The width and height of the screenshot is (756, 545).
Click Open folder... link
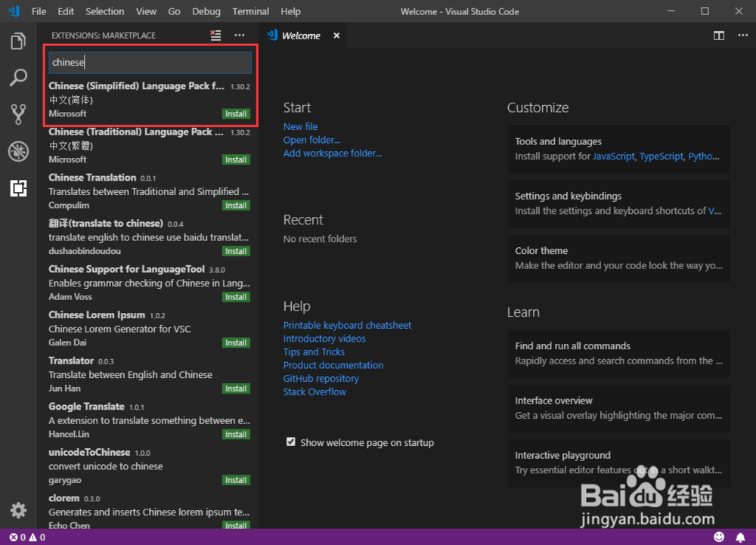point(311,140)
